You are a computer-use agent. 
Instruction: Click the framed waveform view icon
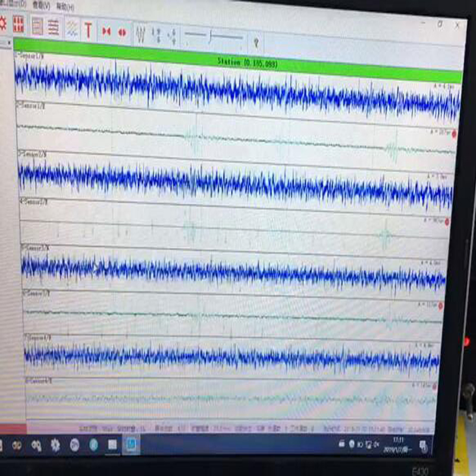click(37, 25)
